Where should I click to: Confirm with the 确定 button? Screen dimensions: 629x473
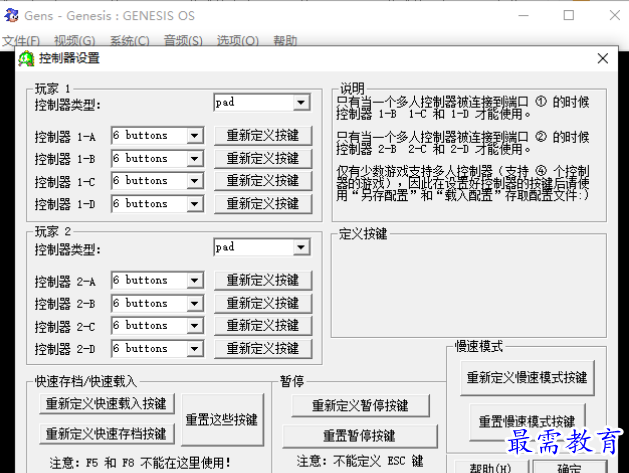569,467
